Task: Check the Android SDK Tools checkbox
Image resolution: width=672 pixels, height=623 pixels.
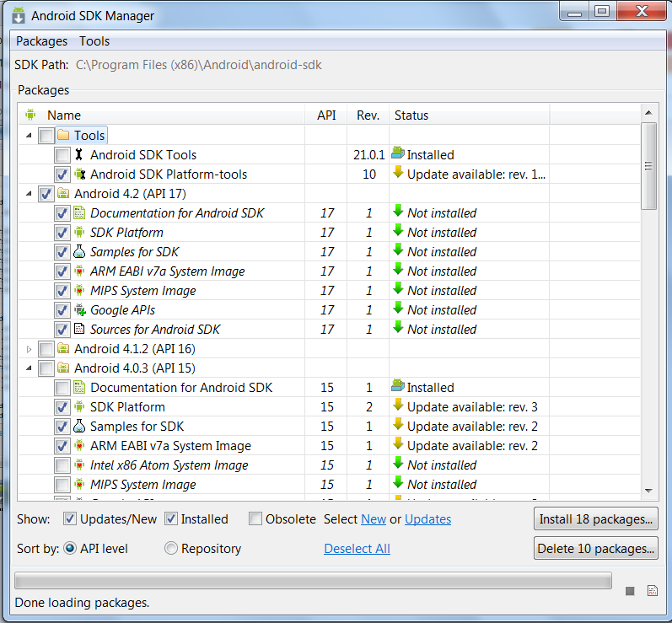Action: (x=62, y=154)
